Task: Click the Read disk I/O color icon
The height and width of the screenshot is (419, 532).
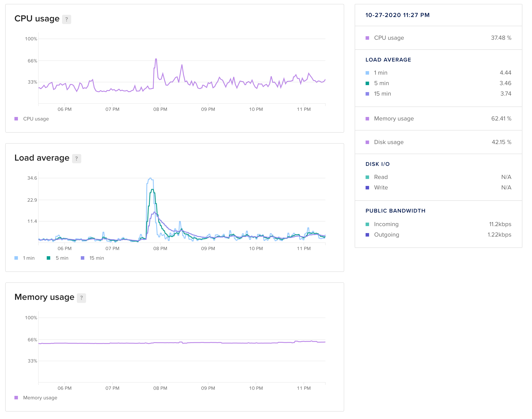Action: (368, 177)
